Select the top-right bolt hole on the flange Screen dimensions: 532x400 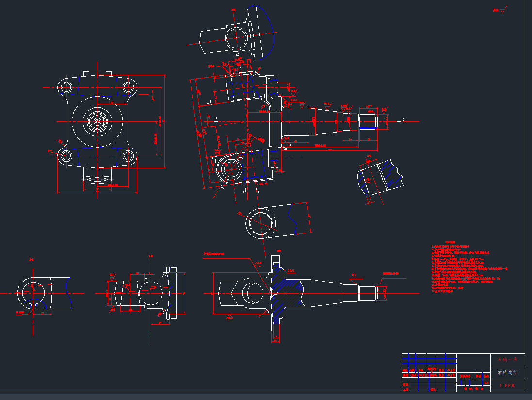click(128, 87)
